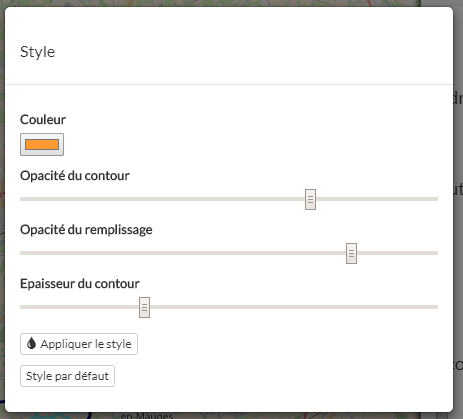Screen dimensions: 463x419
Task: Set contour opacity to minimum at track's left end
Action: [21, 199]
